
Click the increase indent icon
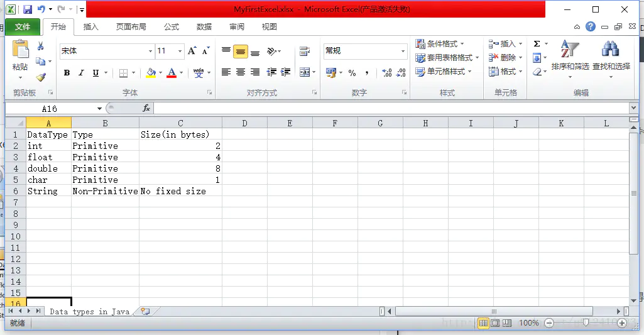(x=285, y=72)
